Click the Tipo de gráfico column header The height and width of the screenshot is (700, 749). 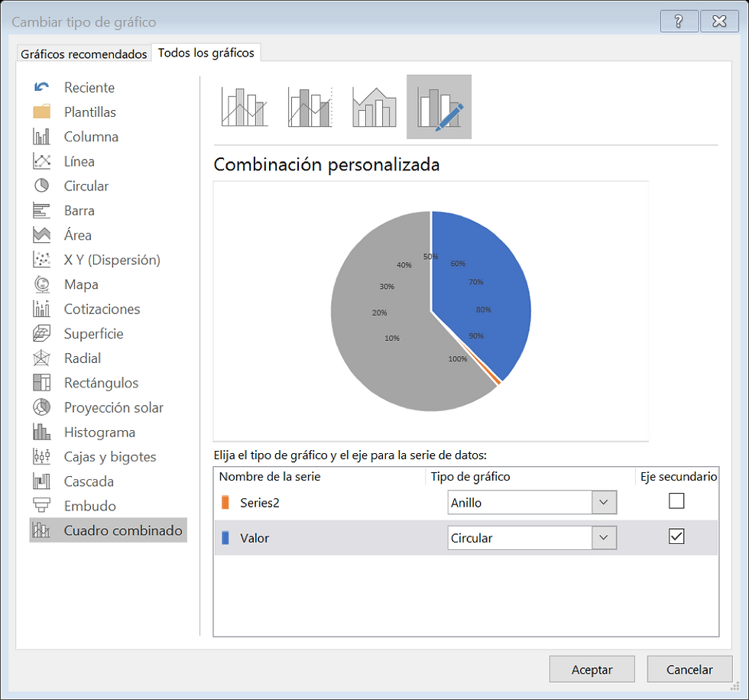coord(471,477)
